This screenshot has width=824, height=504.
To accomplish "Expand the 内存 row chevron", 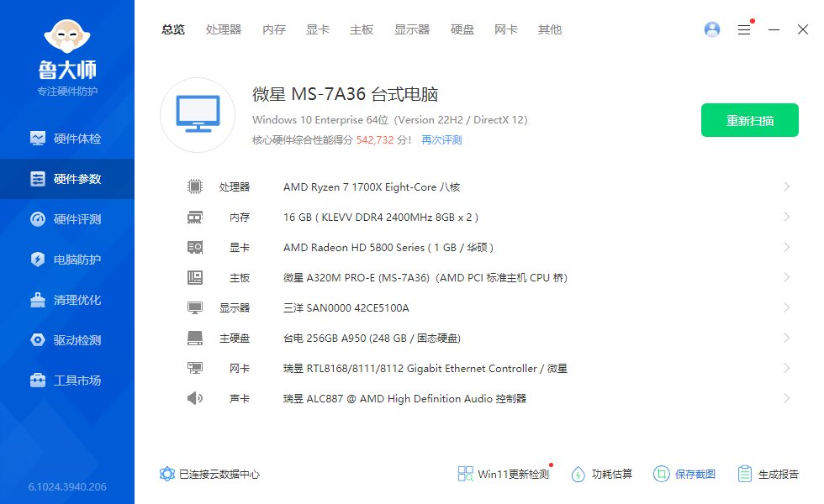I will tap(787, 217).
